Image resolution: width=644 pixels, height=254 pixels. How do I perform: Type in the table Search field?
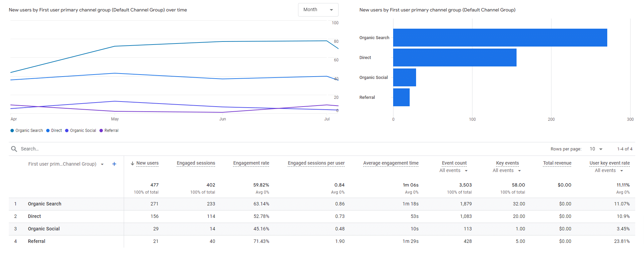click(101, 149)
